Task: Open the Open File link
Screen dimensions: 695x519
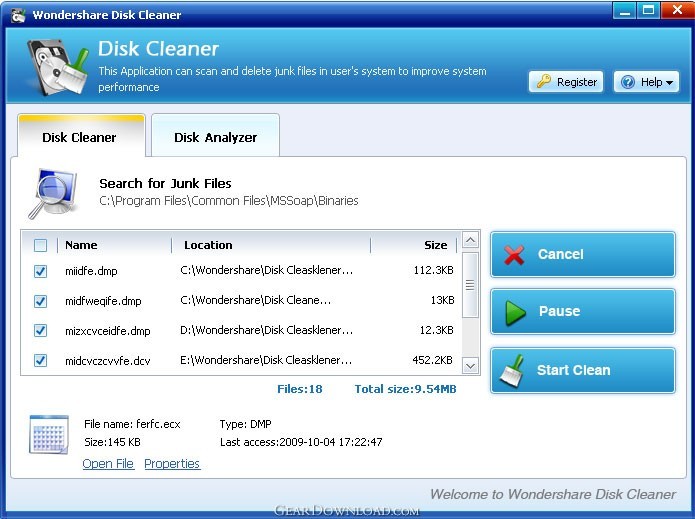Action: pos(108,464)
